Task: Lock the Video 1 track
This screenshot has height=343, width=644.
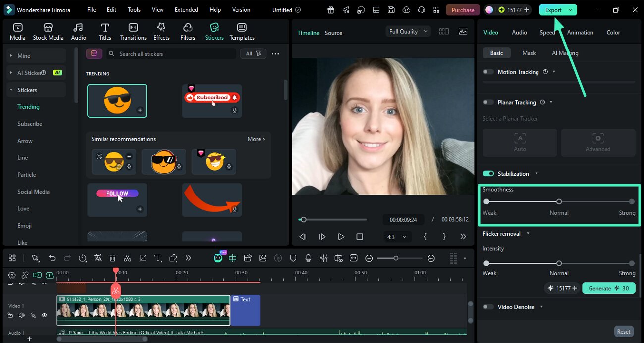Action: coord(10,315)
